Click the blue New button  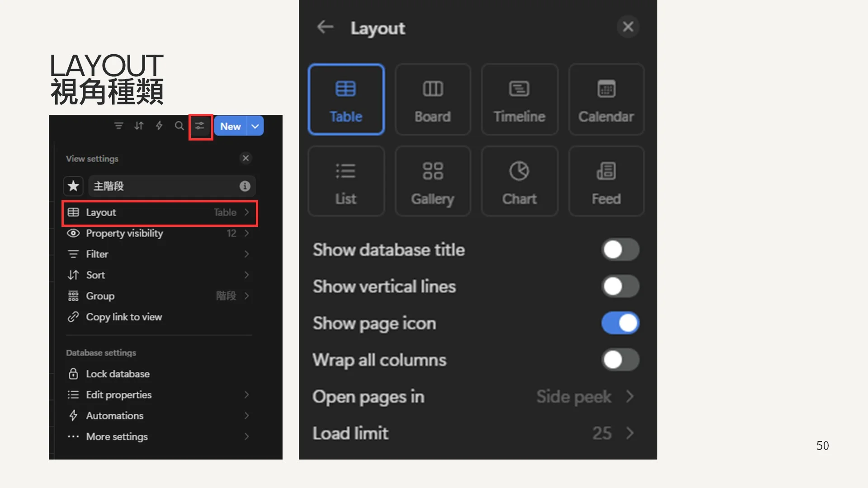(x=230, y=127)
